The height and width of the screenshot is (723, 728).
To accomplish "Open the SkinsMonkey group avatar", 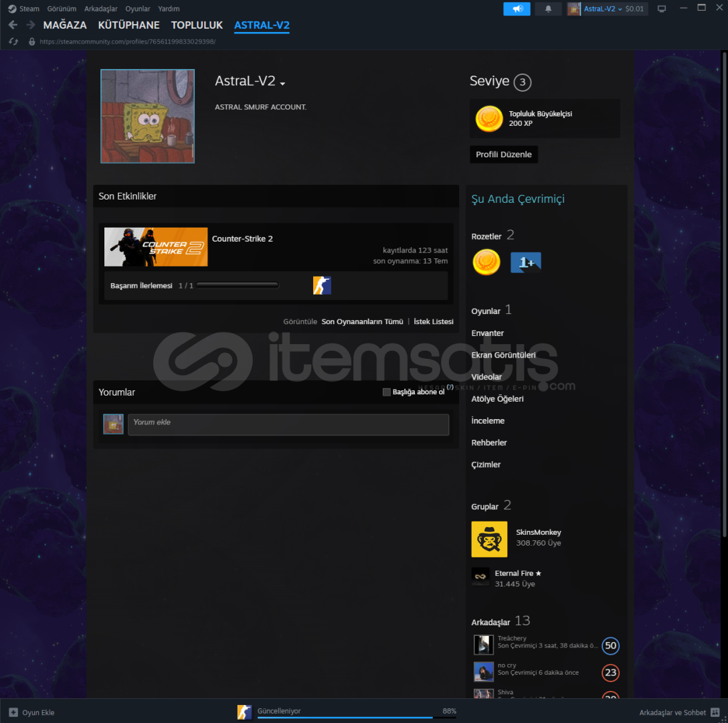I will click(x=489, y=539).
